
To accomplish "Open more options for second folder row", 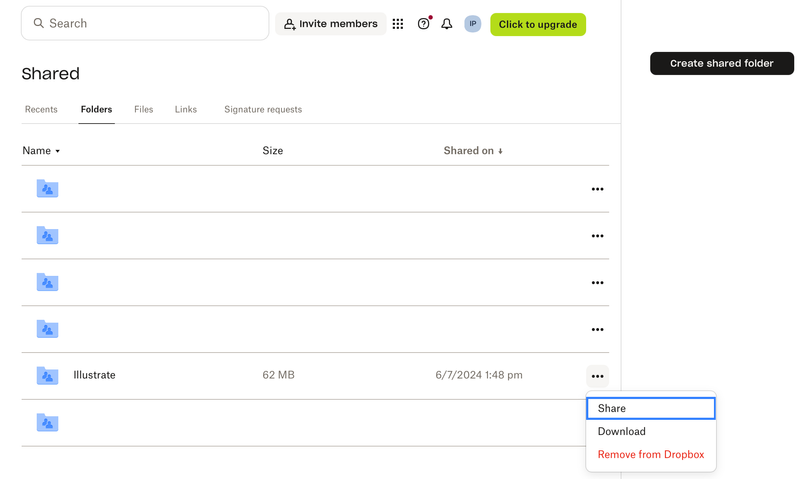I will (597, 236).
